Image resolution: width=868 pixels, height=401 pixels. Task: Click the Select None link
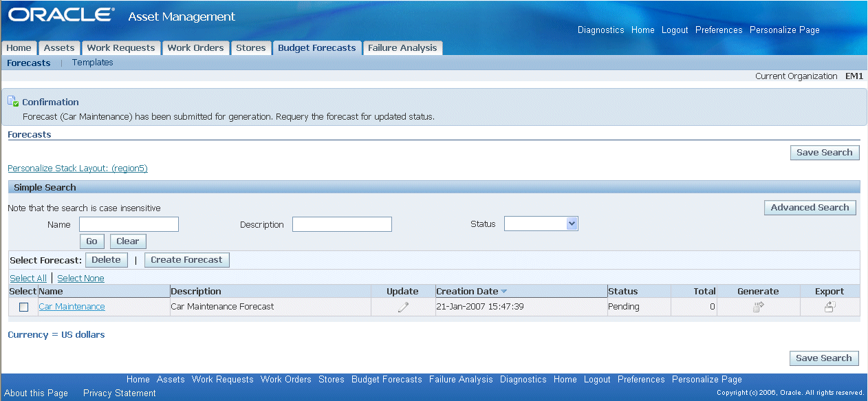[x=81, y=279]
